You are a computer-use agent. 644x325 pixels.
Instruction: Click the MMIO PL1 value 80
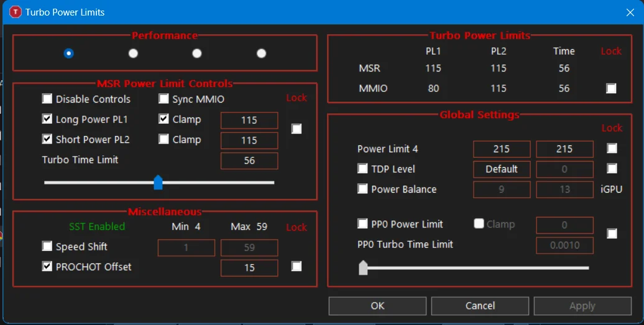click(433, 88)
